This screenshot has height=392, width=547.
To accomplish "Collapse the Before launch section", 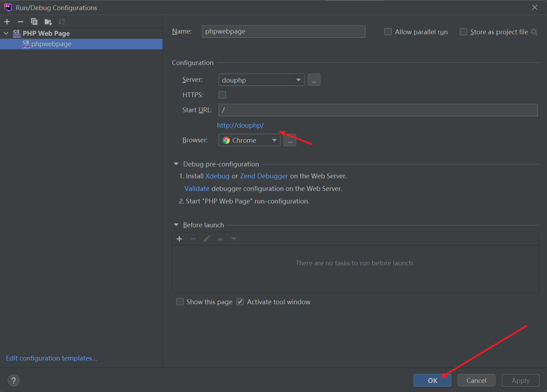I will click(176, 225).
